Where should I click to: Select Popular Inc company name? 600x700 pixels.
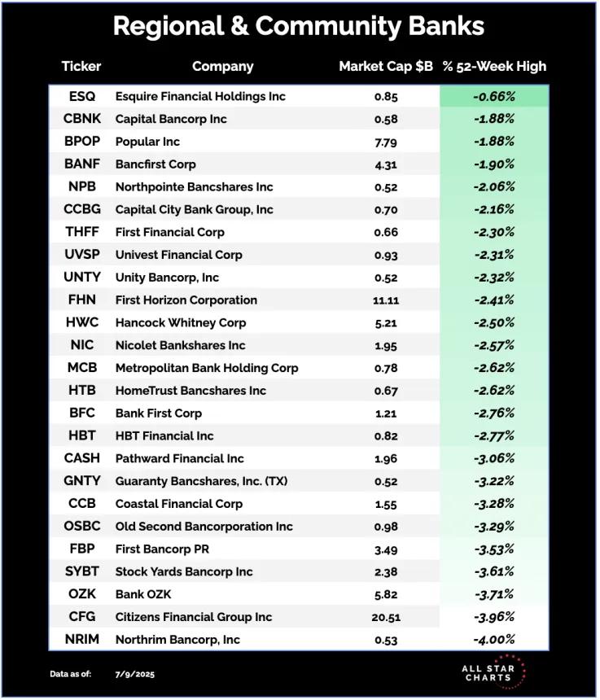tap(147, 142)
